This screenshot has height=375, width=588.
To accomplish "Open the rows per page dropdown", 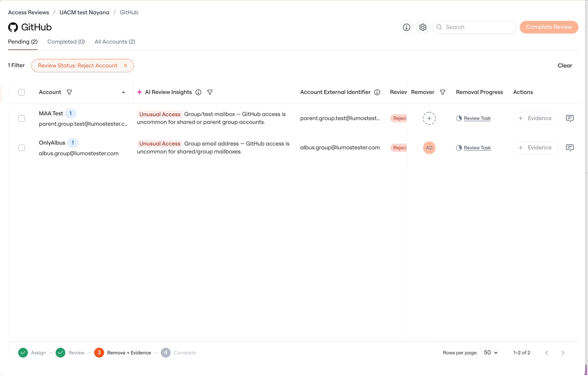I will pos(490,353).
